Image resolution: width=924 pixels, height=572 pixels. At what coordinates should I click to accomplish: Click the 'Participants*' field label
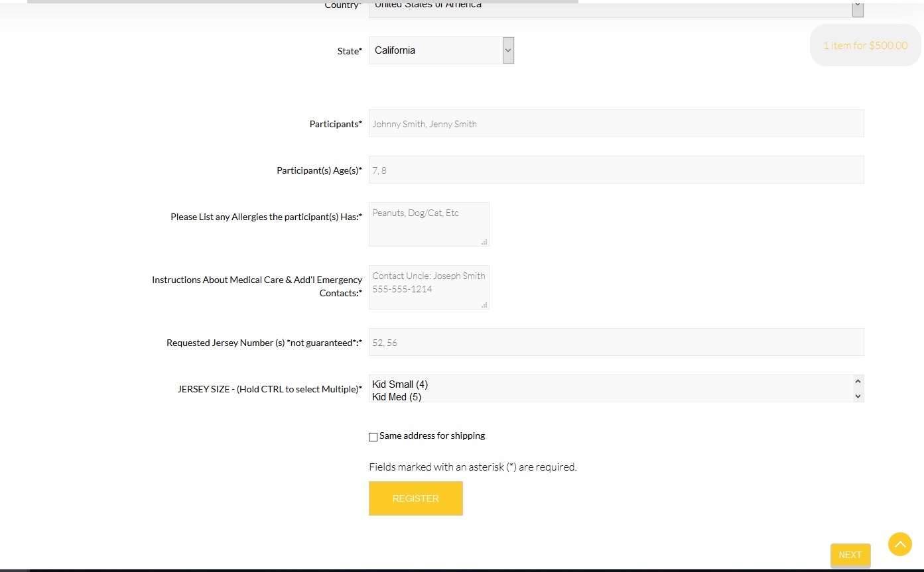336,125
